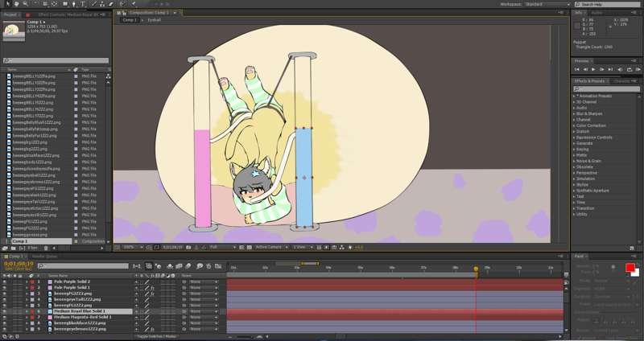Click Toggle Switches / Modes button

click(156, 336)
